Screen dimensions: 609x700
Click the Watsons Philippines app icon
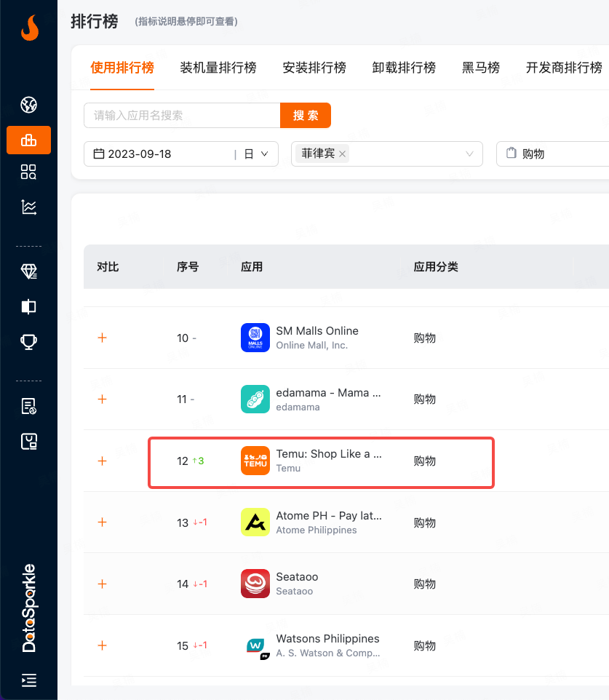258,647
